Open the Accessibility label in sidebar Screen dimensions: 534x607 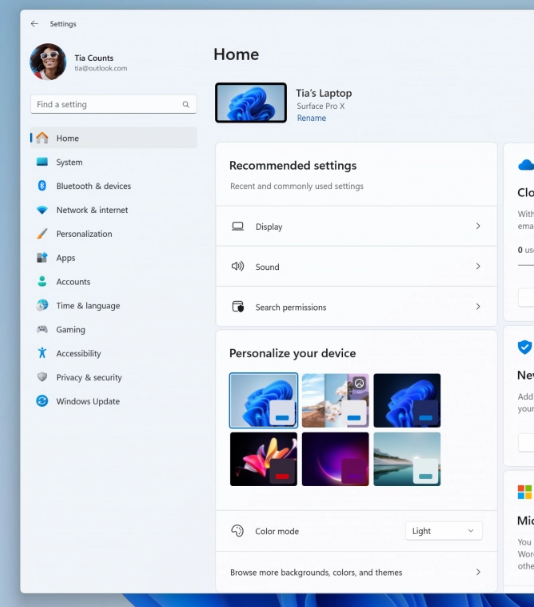coord(79,353)
